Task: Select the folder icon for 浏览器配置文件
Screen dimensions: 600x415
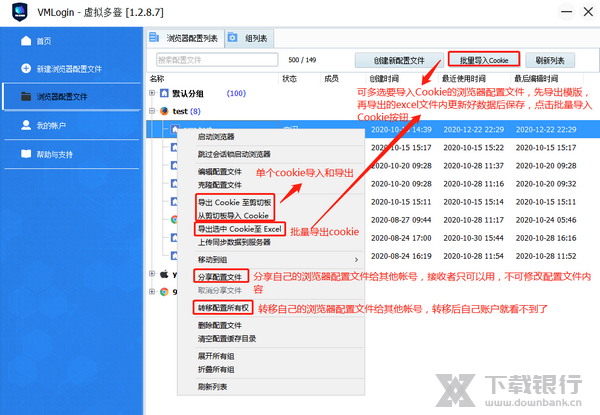Action: point(26,96)
